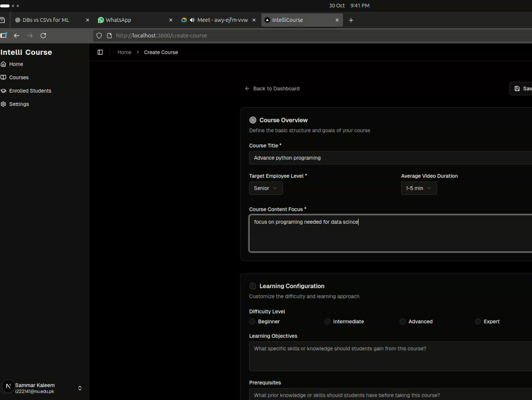
Task: Click the Course Content Focus textarea
Action: point(390,233)
